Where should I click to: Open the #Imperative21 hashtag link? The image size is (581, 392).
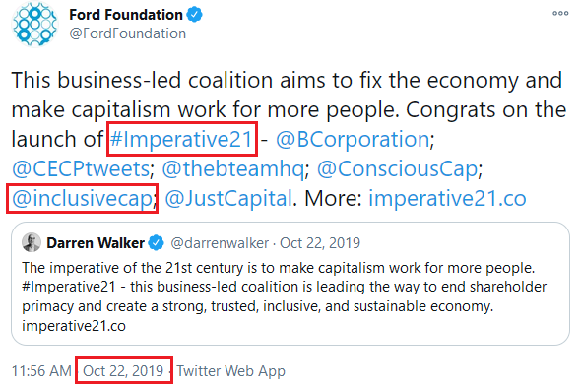pos(181,139)
